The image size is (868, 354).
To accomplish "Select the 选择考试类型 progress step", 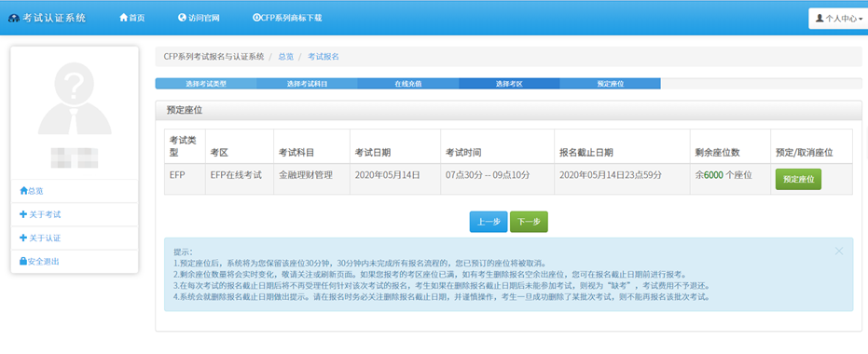I will point(206,84).
